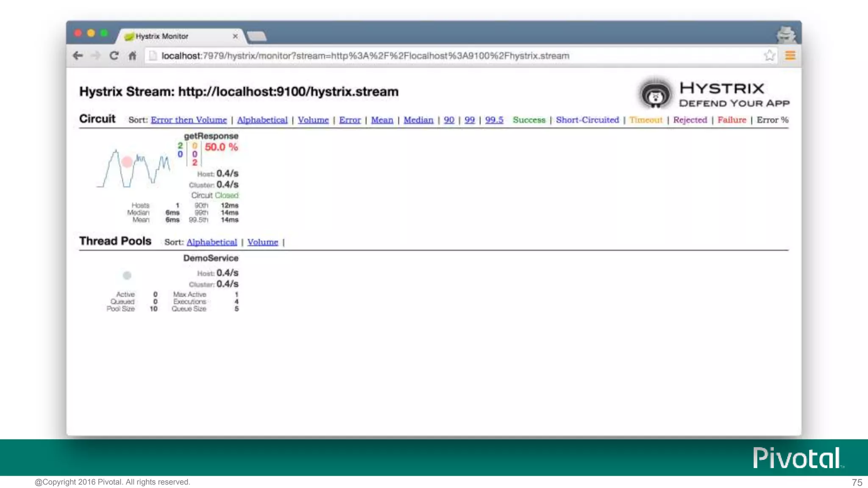Click the incognito profile icon

(x=786, y=35)
